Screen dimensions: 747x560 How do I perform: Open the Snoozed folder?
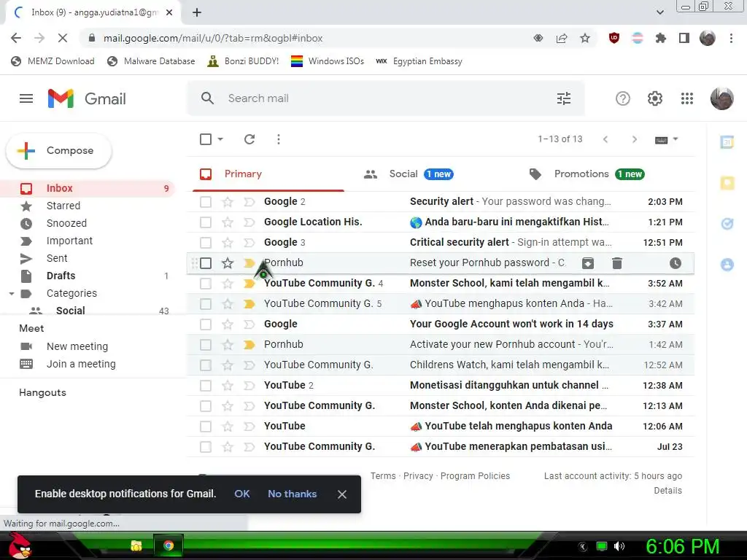[66, 223]
